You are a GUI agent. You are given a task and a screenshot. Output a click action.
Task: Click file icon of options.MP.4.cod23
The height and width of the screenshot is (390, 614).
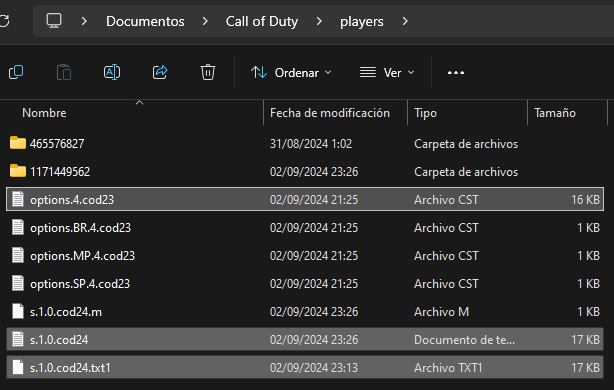click(18, 255)
